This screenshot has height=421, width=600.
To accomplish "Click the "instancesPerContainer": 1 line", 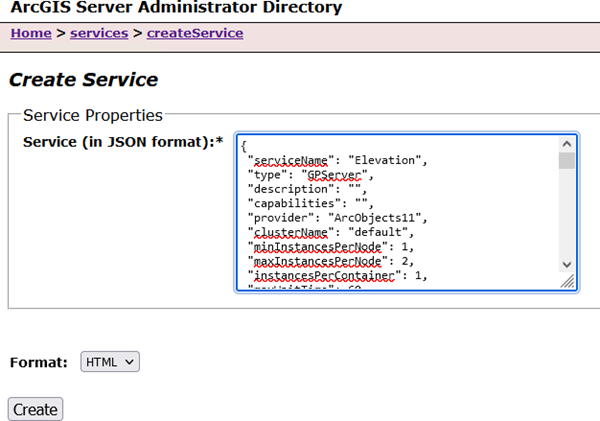I will (x=337, y=276).
